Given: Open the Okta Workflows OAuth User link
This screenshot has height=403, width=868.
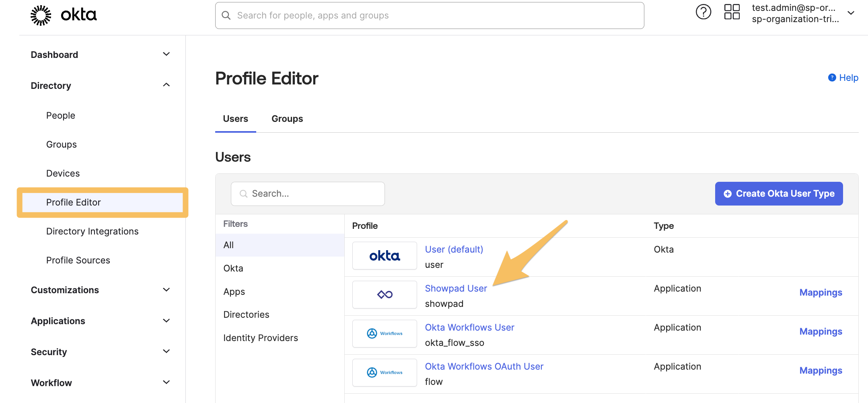Looking at the screenshot, I should pos(484,366).
